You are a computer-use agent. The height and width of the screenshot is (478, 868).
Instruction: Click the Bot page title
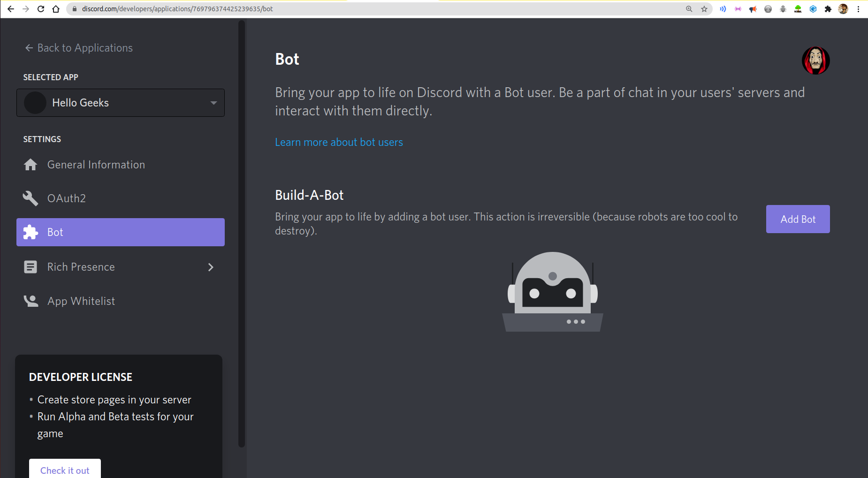point(287,59)
